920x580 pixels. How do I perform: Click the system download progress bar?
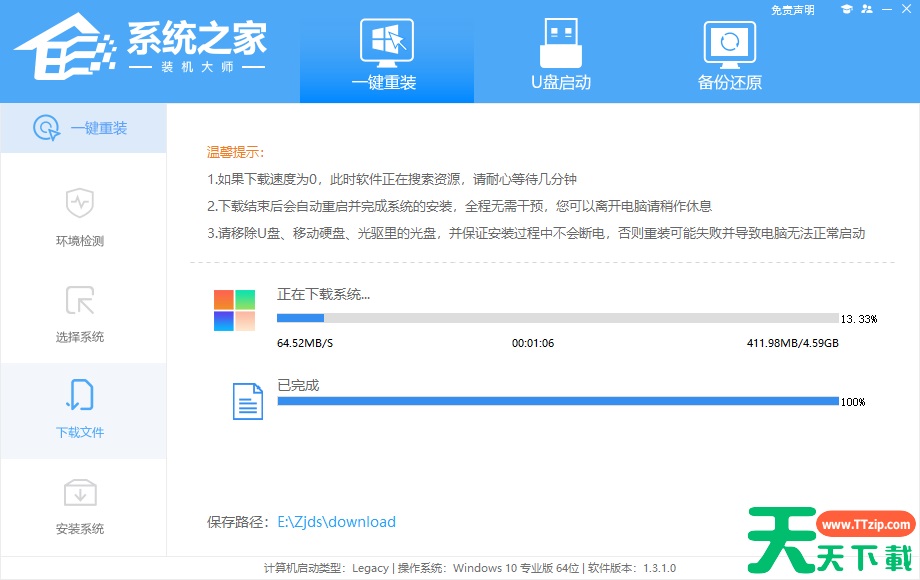(x=550, y=318)
